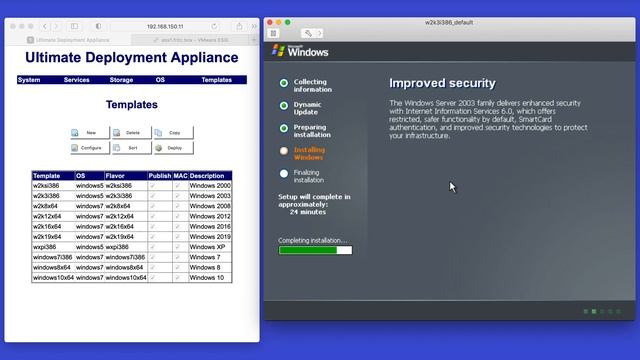Viewport: 640px width, 360px height.
Task: Show more Safari toolbar items chevron
Action: (254, 26)
